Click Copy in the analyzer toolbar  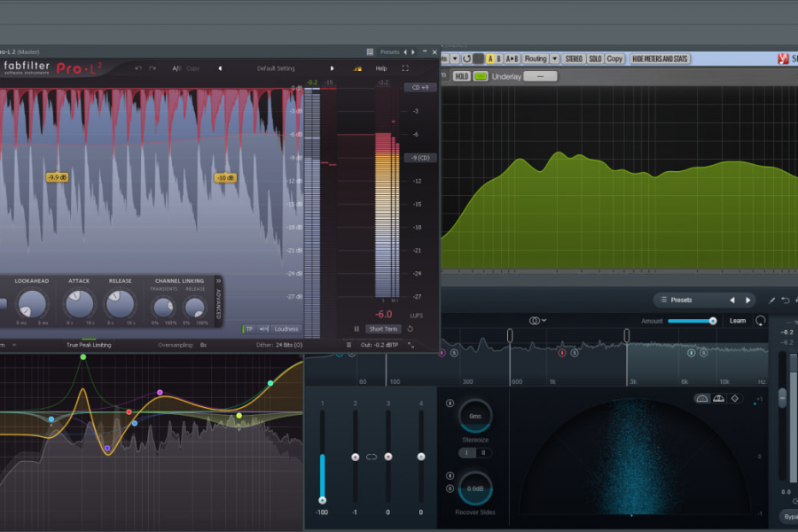click(x=614, y=59)
